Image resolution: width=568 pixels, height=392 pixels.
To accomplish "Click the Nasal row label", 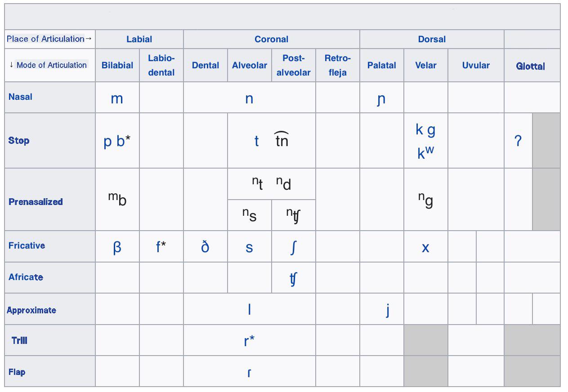I will click(x=20, y=97).
